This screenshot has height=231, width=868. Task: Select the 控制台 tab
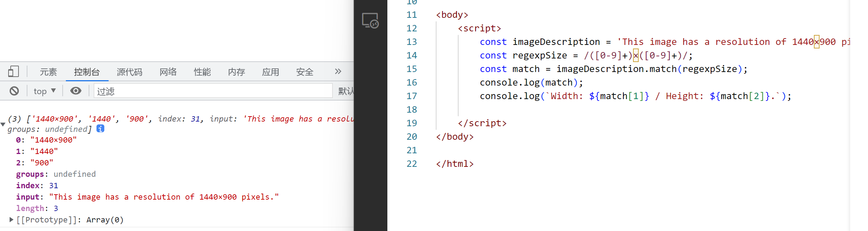pyautogui.click(x=87, y=72)
